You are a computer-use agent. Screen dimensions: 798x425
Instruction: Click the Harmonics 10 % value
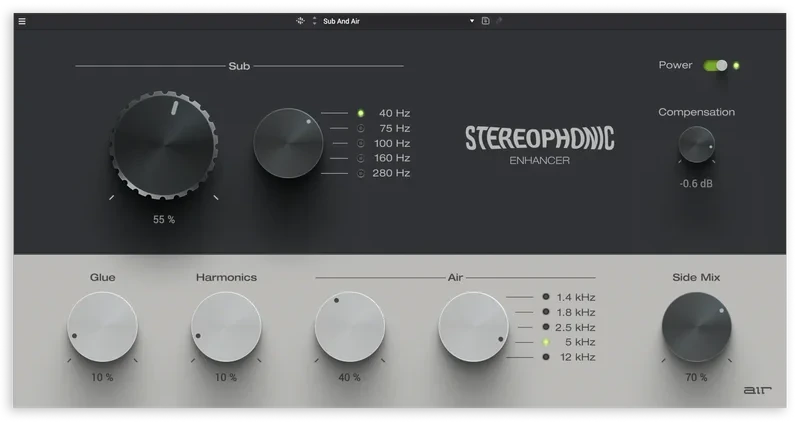226,378
